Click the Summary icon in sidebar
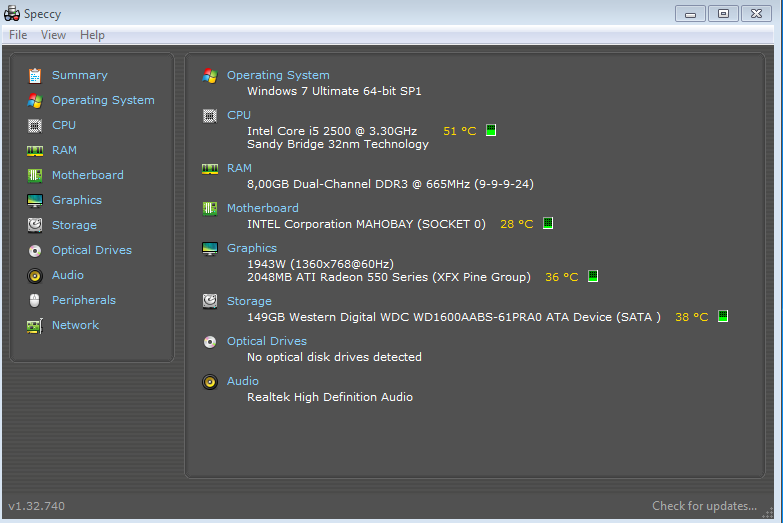Image resolution: width=783 pixels, height=523 pixels. pyautogui.click(x=35, y=75)
